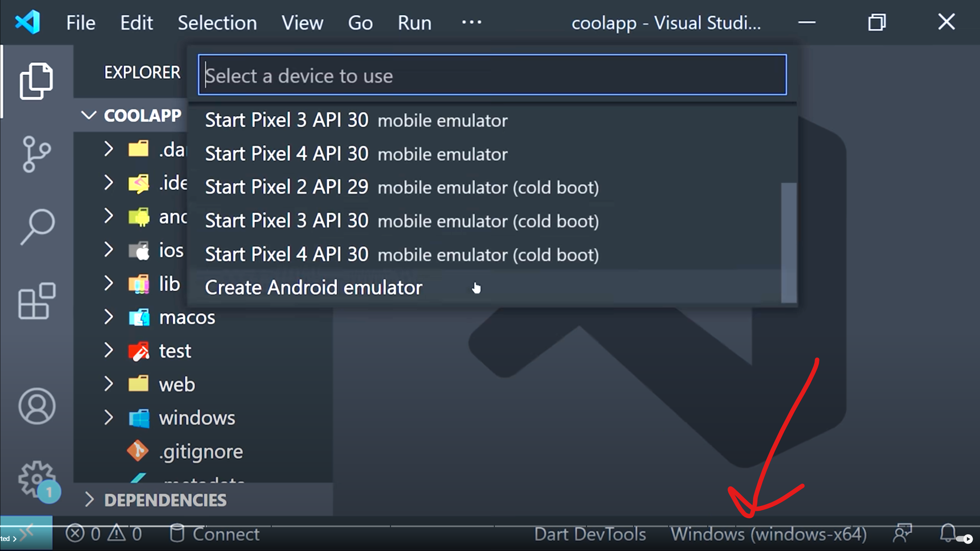Open the Manage settings gear
This screenshot has width=980, height=551.
click(36, 478)
